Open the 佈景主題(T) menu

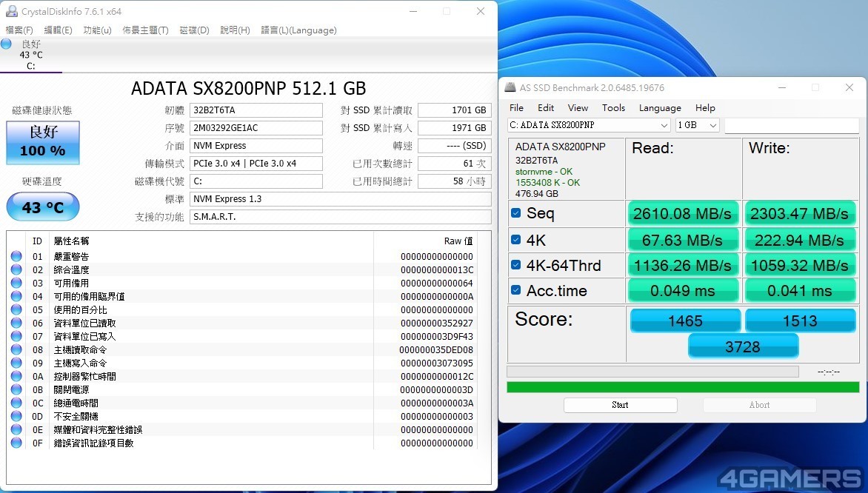(146, 30)
